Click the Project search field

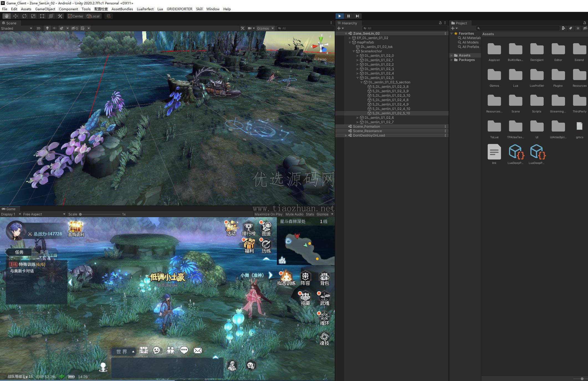518,28
